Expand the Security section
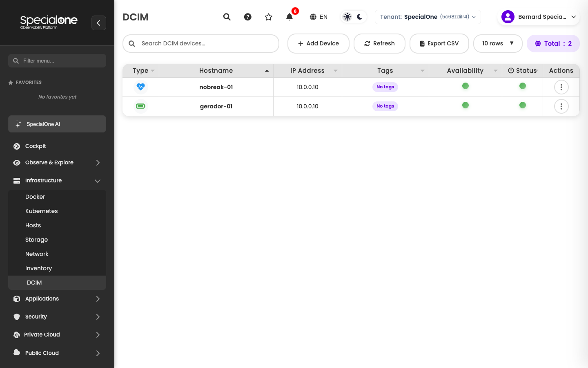Screen dimensions: 588x368 (x=57, y=316)
